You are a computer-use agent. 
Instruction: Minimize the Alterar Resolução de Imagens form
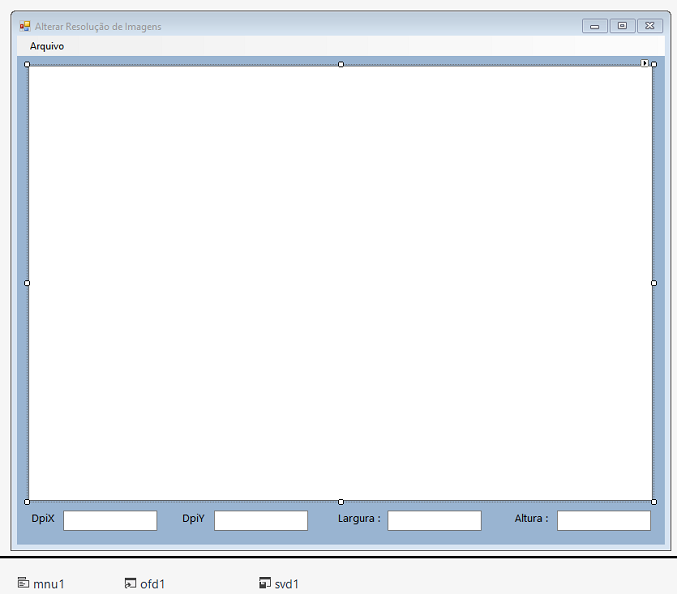pyautogui.click(x=595, y=26)
